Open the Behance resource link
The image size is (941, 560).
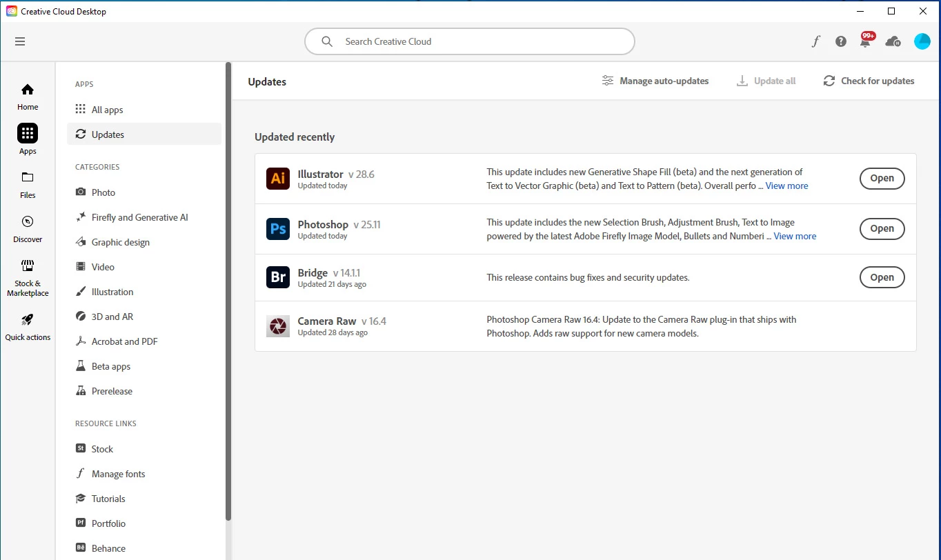tap(144, 548)
